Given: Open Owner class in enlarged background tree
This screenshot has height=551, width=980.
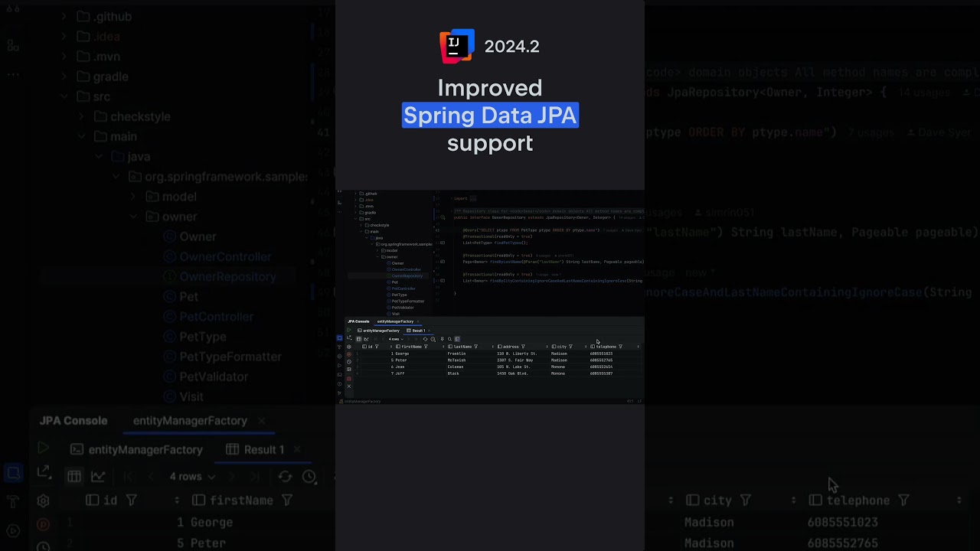Looking at the screenshot, I should pyautogui.click(x=190, y=236).
